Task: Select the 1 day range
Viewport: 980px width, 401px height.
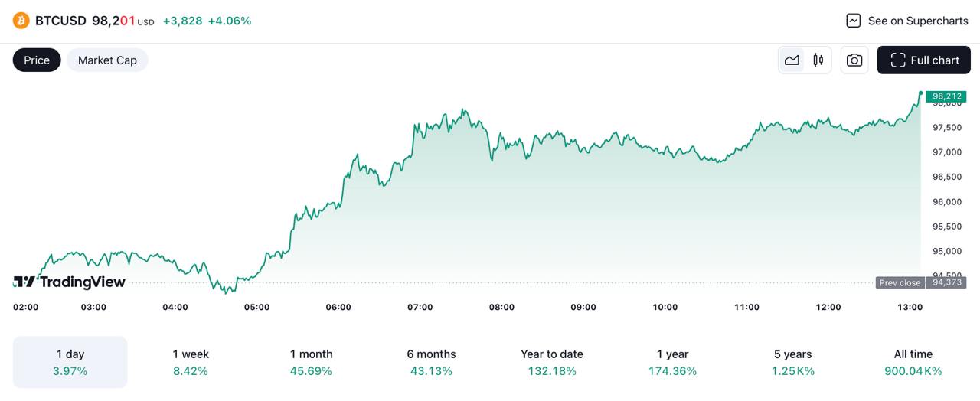Action: [x=70, y=362]
